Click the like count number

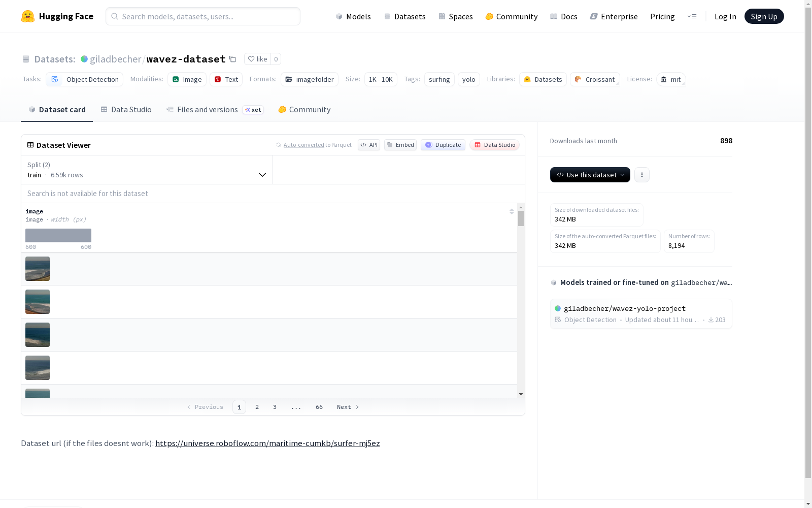coord(276,59)
